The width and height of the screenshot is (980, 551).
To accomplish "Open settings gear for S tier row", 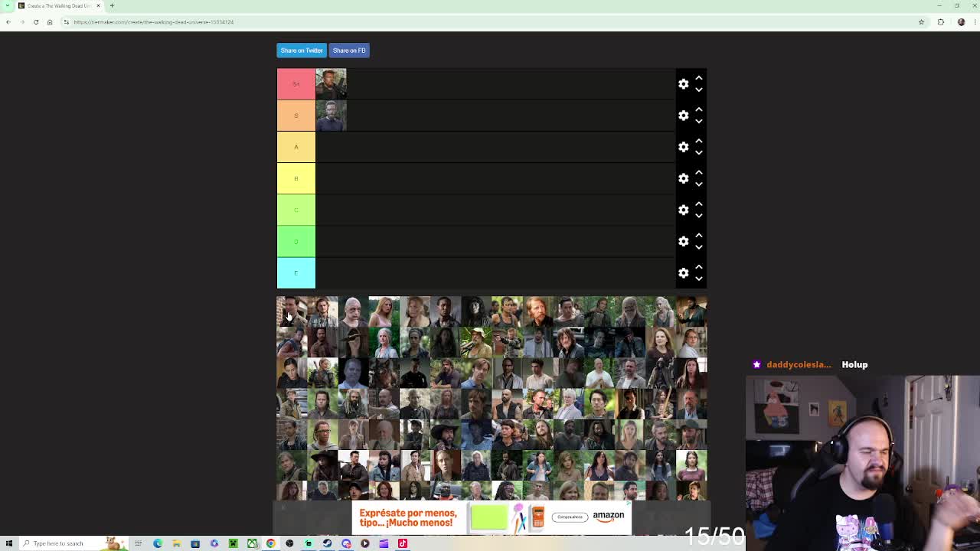I will pos(683,115).
